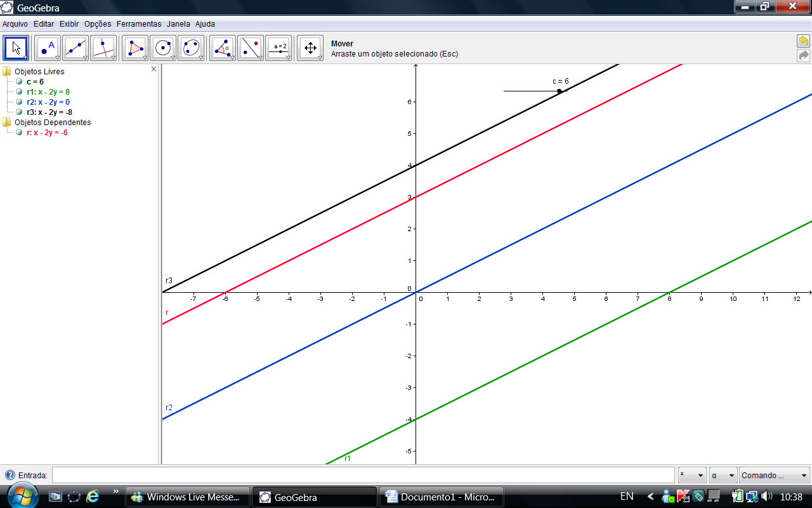This screenshot has width=812, height=508.
Task: Switch to Windows Live Messenger taskbar button
Action: tap(188, 497)
